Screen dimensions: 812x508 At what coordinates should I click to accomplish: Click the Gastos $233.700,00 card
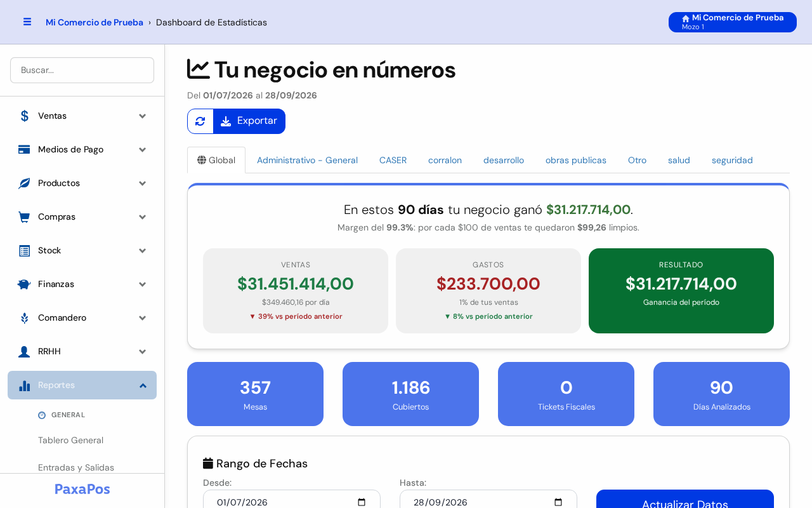(x=488, y=291)
